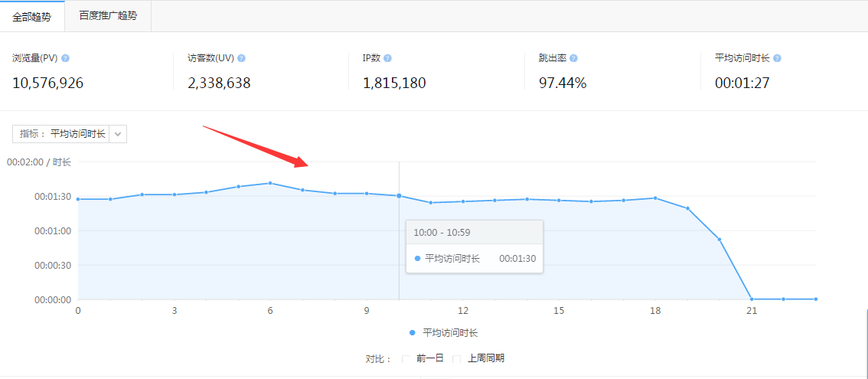Click help icon beside IP数
Image resolution: width=868 pixels, height=379 pixels.
(387, 58)
